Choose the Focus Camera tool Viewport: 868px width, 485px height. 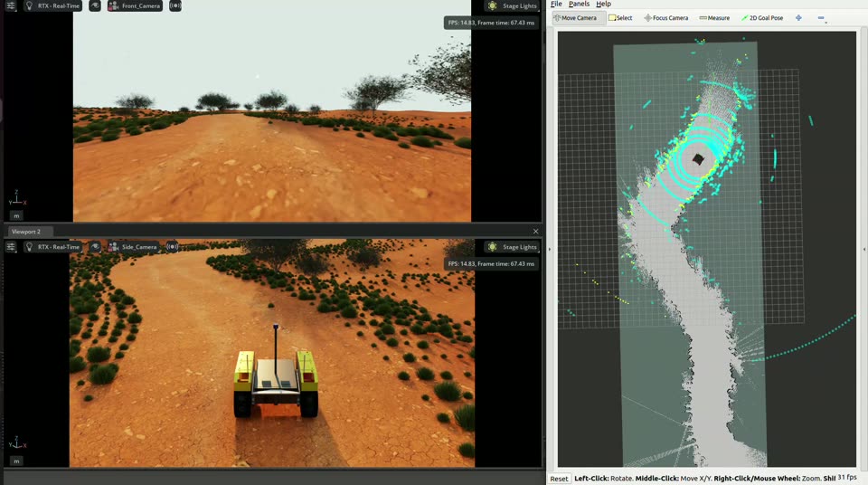pos(666,18)
